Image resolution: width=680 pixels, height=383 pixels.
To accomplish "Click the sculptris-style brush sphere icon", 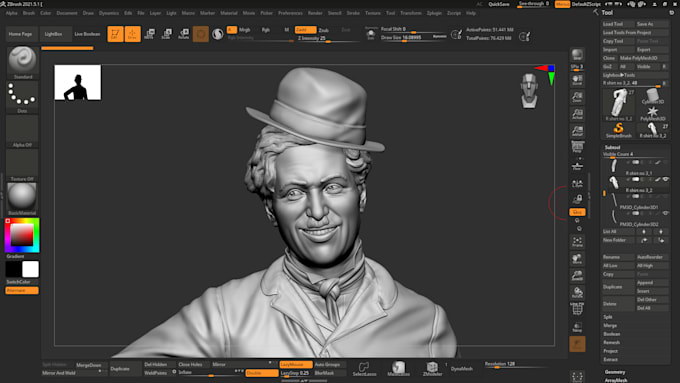I will [218, 34].
